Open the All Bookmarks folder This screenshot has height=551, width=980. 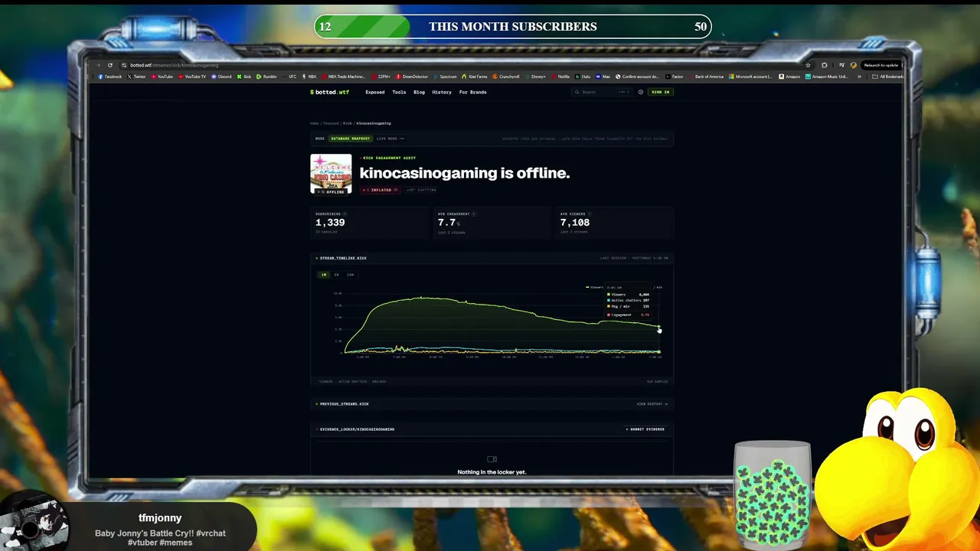coord(890,77)
